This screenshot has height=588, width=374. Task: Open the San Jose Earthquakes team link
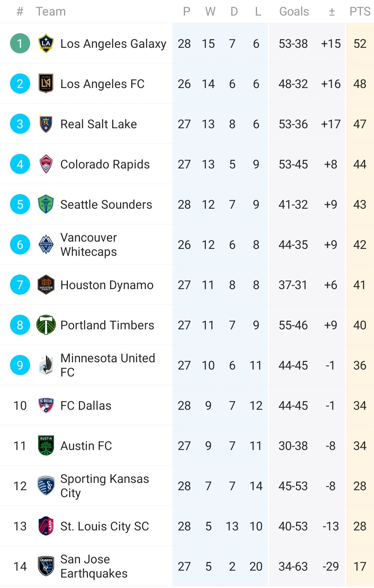pos(94,566)
